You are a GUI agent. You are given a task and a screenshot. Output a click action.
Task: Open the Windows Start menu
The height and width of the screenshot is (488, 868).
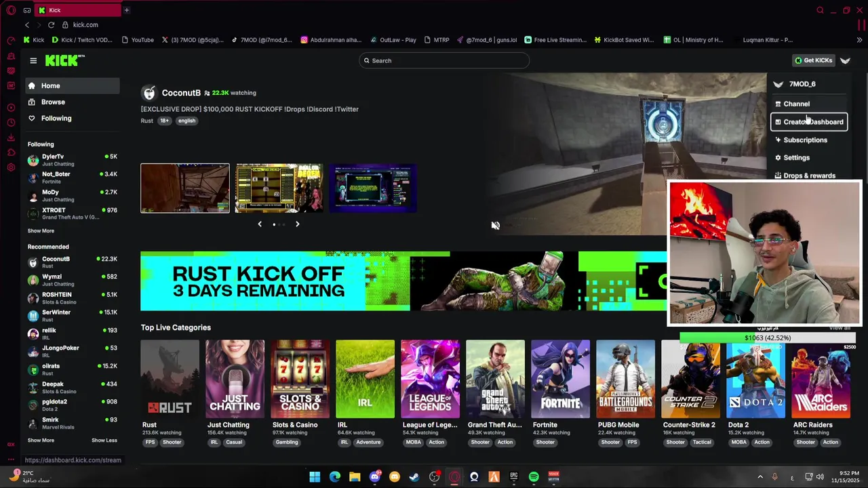[x=315, y=477]
